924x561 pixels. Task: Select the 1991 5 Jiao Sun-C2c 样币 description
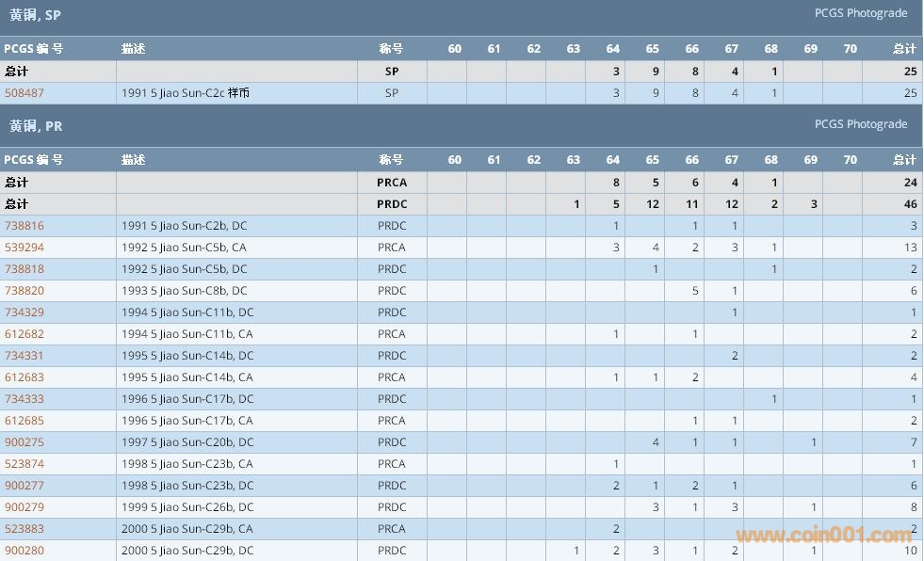click(185, 93)
